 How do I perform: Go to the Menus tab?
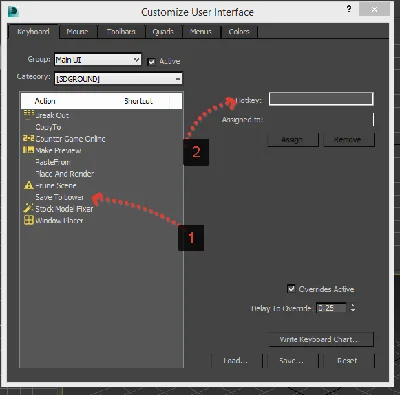(201, 32)
